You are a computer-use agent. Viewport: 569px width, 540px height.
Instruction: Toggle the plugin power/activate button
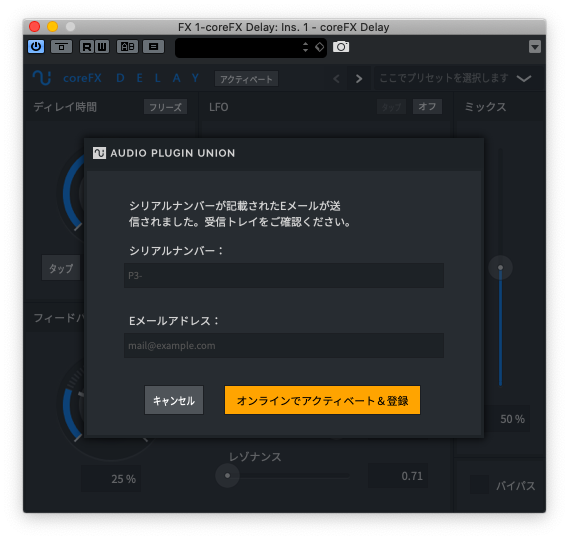(36, 46)
